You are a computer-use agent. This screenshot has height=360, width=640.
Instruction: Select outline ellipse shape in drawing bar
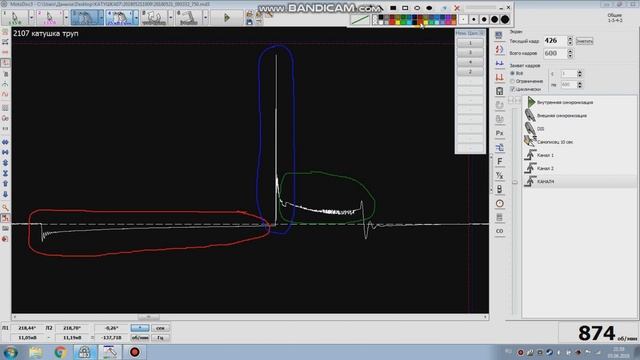pos(417,8)
